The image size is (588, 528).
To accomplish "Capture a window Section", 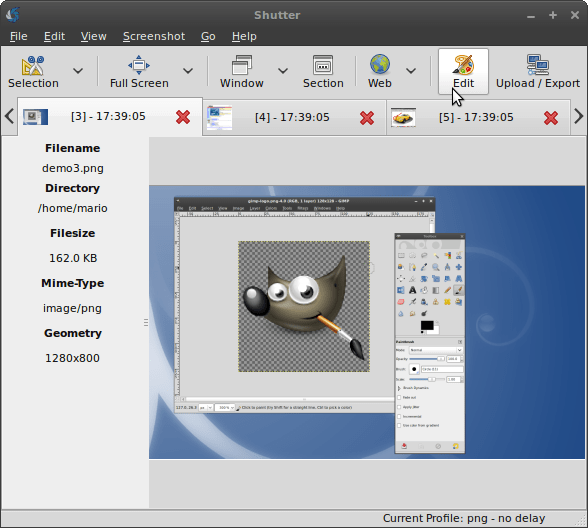I will (323, 72).
